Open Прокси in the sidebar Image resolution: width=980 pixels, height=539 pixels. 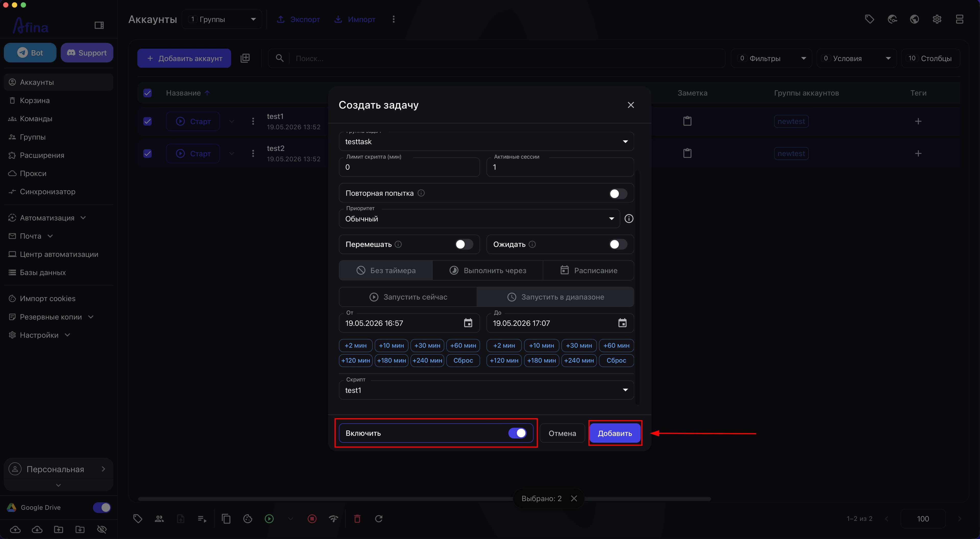coord(59,174)
